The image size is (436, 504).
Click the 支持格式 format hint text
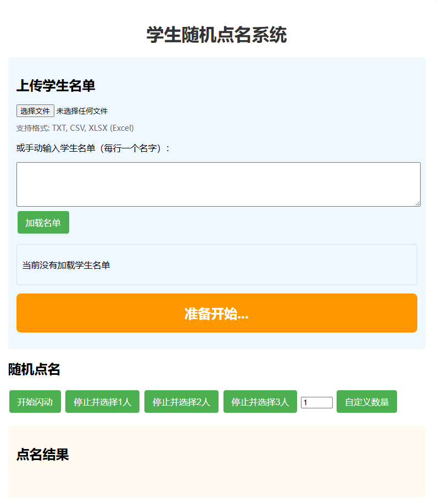point(75,128)
